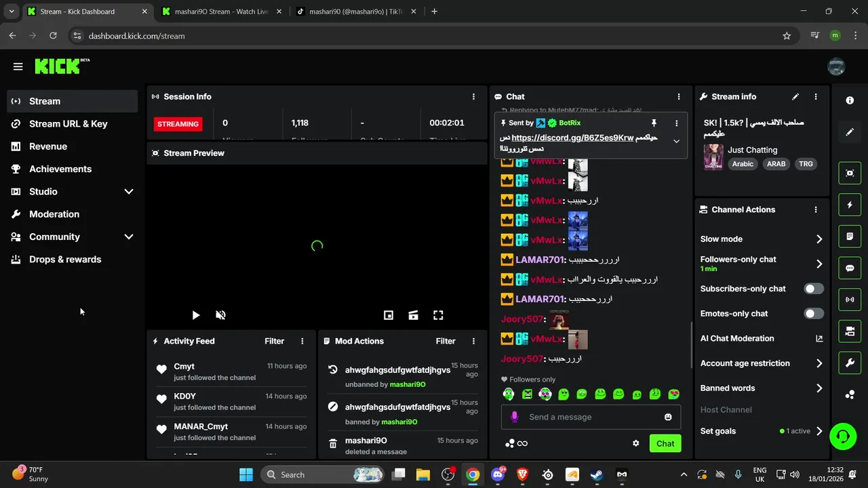Enable mini player in stream preview
The image size is (868, 488).
389,315
